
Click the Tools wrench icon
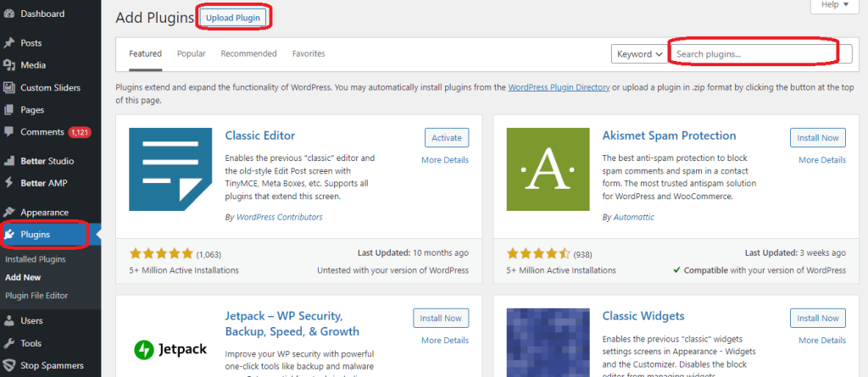pyautogui.click(x=8, y=343)
